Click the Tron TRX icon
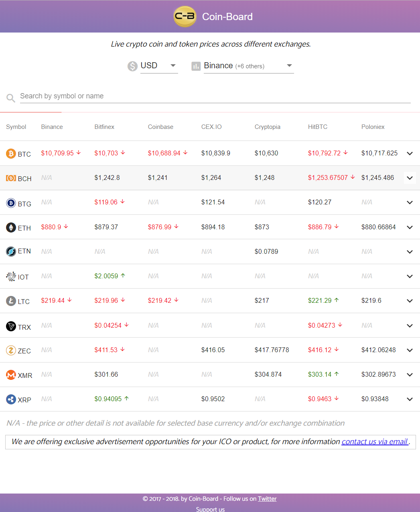 tap(11, 326)
